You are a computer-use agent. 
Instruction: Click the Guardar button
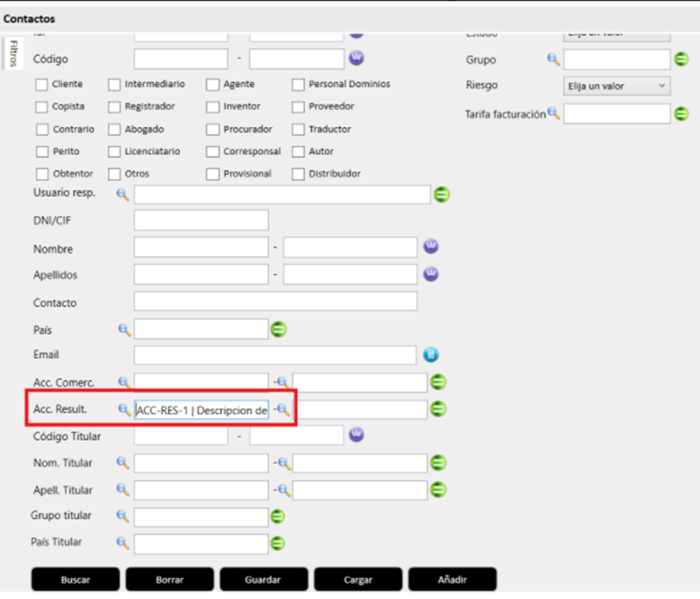[263, 579]
